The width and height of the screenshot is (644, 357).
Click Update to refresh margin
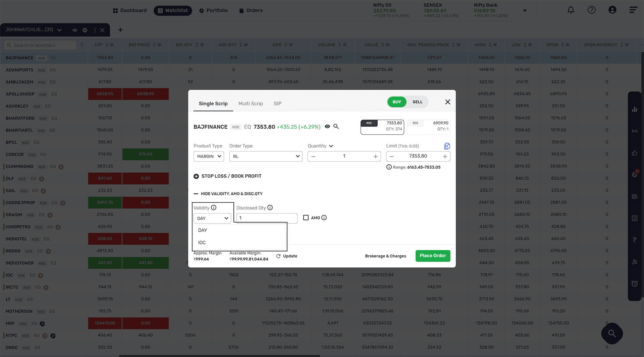tap(287, 256)
